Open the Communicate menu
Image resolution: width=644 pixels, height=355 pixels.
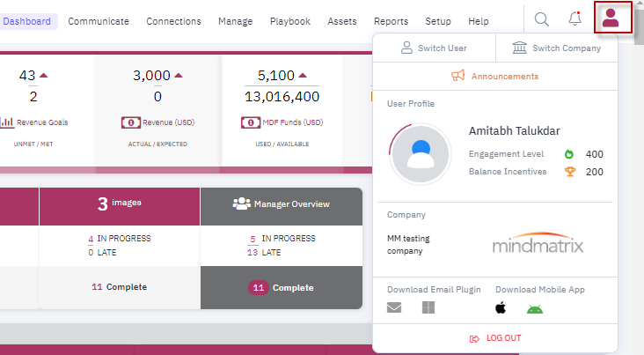[x=99, y=21]
